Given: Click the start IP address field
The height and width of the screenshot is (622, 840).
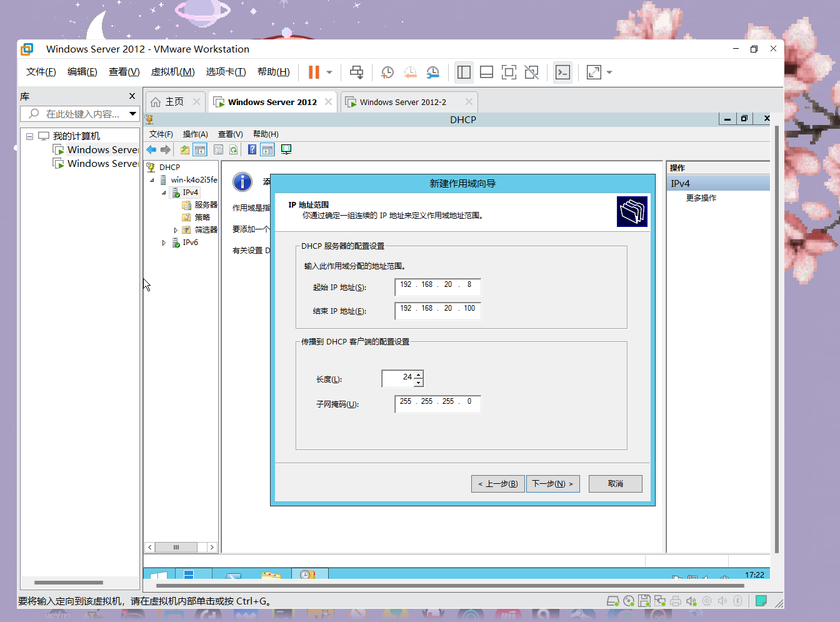Looking at the screenshot, I should (438, 287).
